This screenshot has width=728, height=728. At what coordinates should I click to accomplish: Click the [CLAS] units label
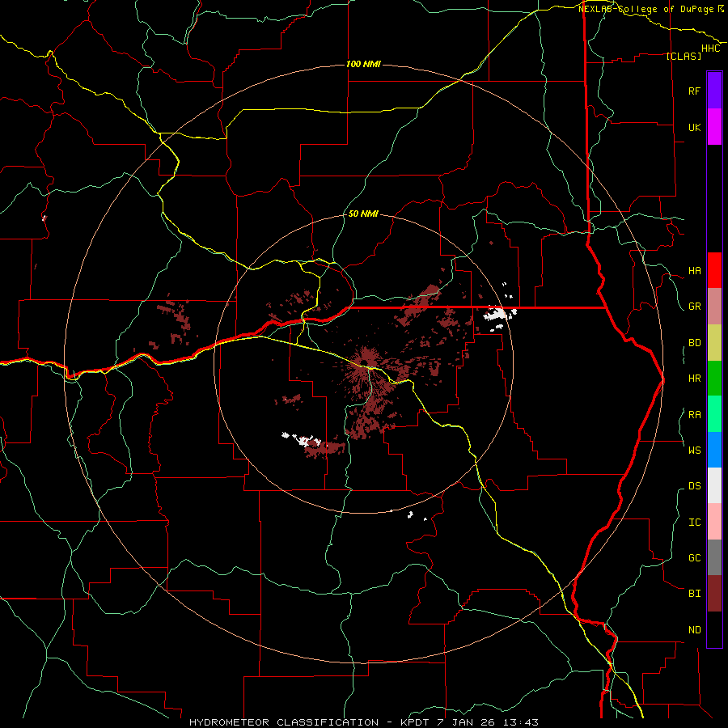click(x=684, y=56)
